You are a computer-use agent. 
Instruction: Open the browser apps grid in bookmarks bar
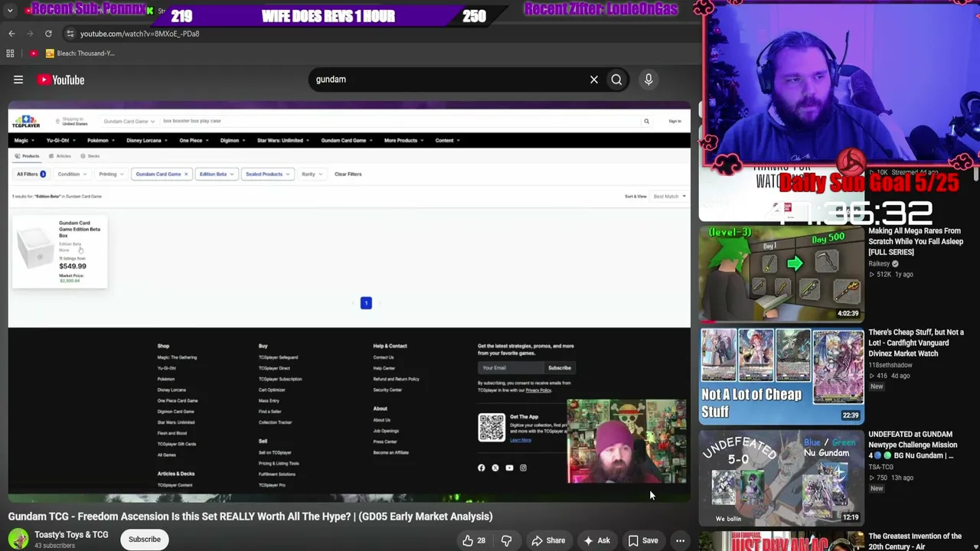click(10, 54)
